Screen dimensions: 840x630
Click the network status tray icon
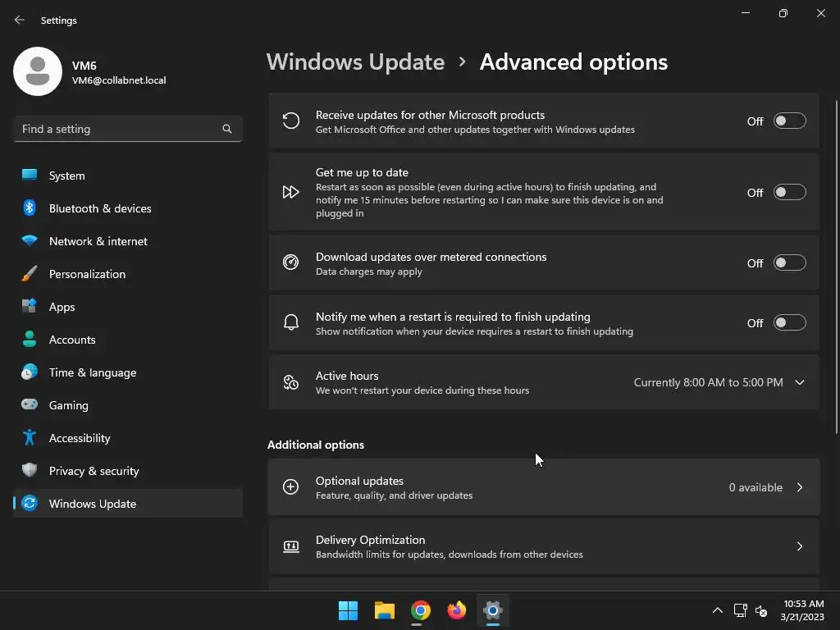(741, 610)
